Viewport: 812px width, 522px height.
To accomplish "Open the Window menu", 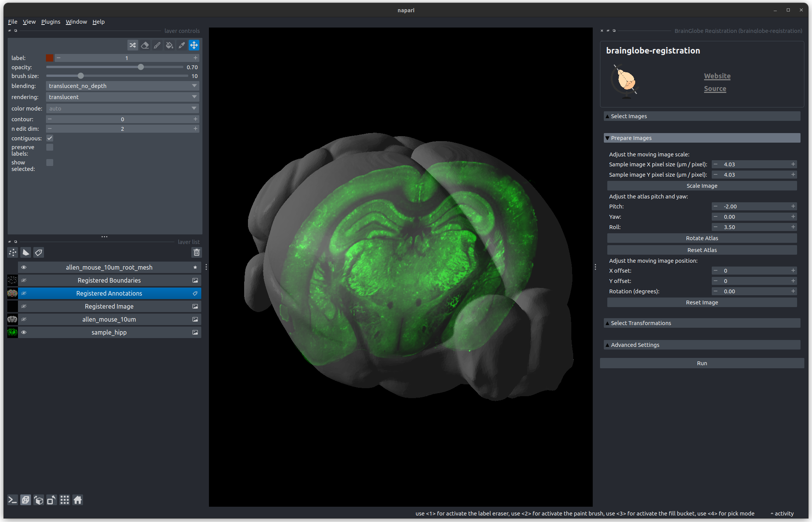I will [76, 22].
